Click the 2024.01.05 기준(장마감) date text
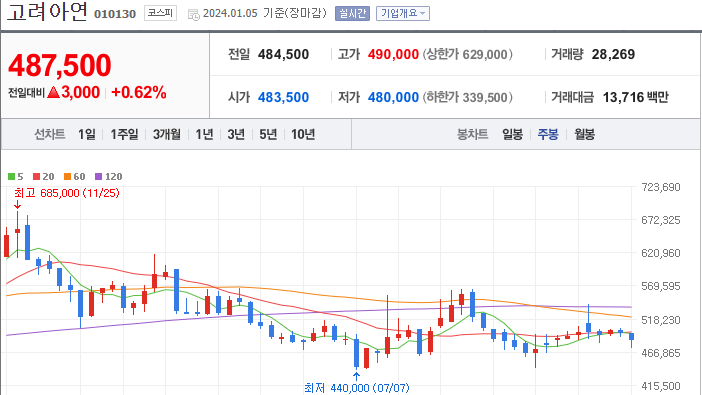702x395 pixels. coord(265,13)
